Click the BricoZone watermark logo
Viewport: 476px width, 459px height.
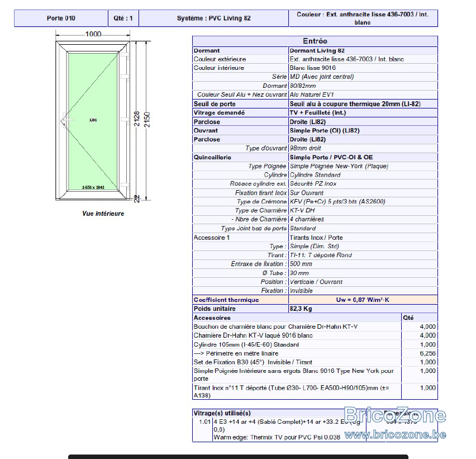[x=395, y=415]
